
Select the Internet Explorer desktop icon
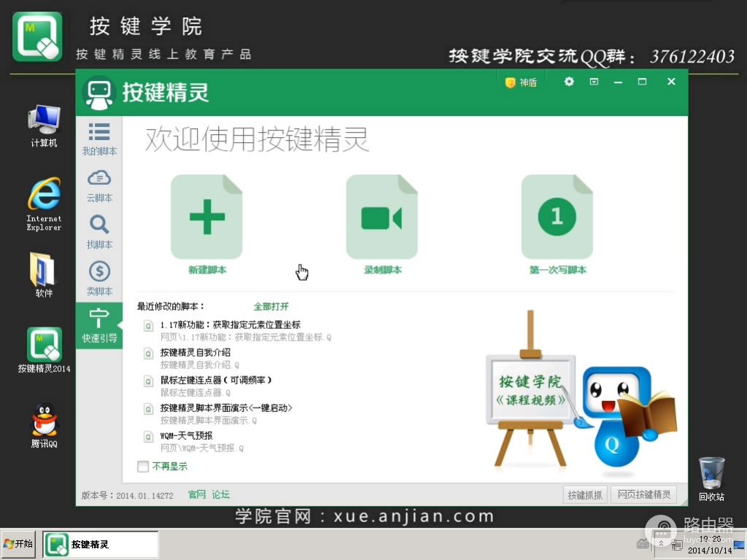44,204
